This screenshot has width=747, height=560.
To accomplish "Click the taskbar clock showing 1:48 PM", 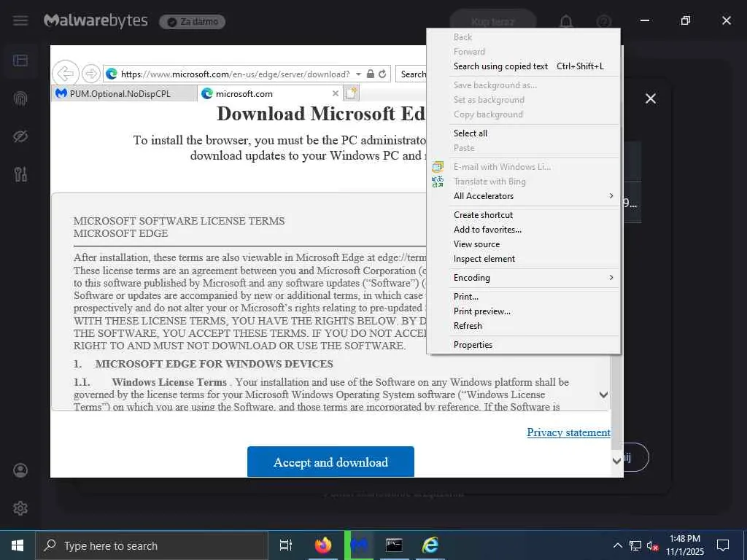I will [684, 545].
